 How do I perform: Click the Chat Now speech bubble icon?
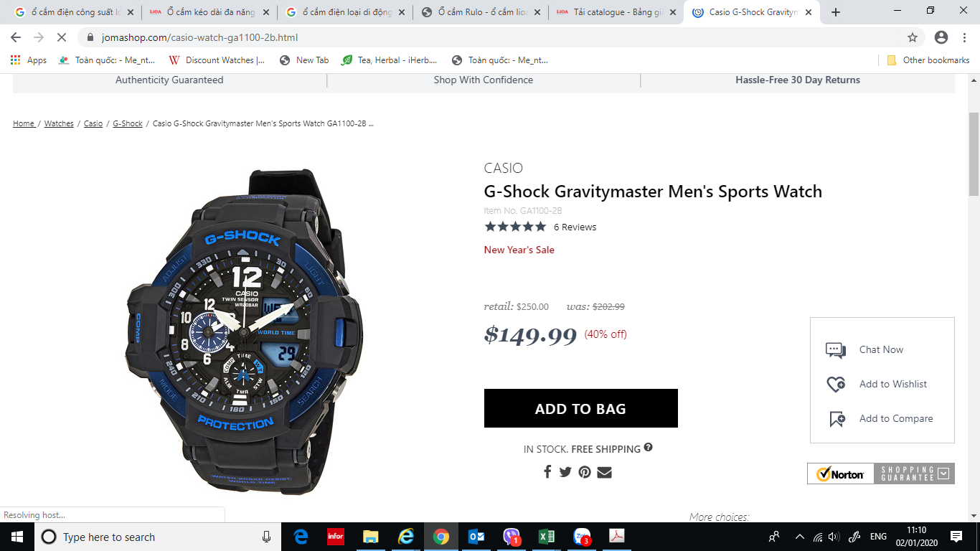point(836,350)
